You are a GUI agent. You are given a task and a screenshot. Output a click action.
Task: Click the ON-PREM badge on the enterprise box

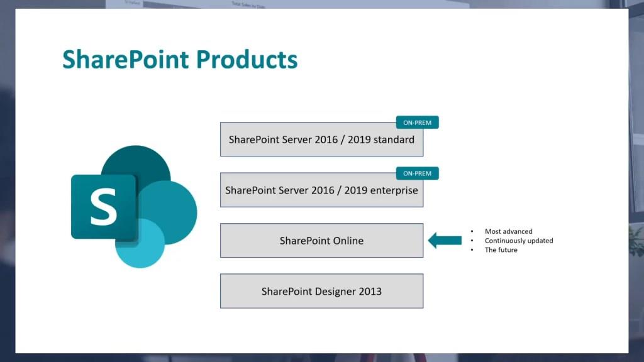418,173
